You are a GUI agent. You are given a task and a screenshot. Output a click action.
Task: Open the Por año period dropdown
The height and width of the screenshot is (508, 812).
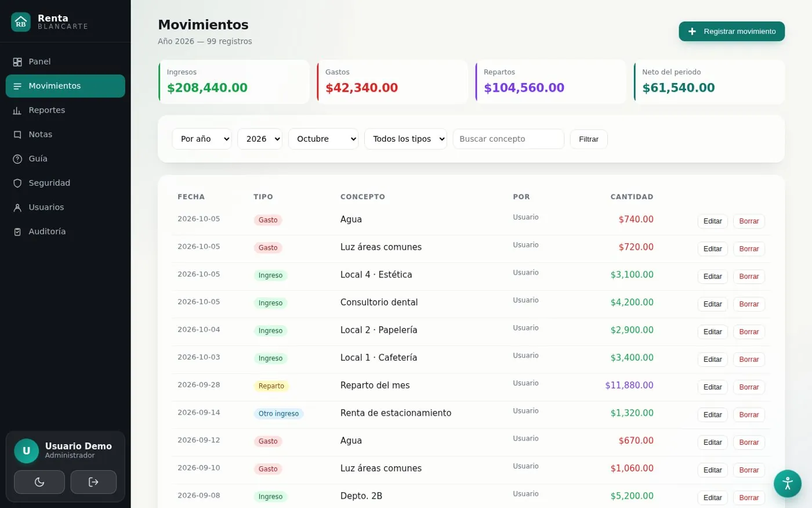(202, 139)
